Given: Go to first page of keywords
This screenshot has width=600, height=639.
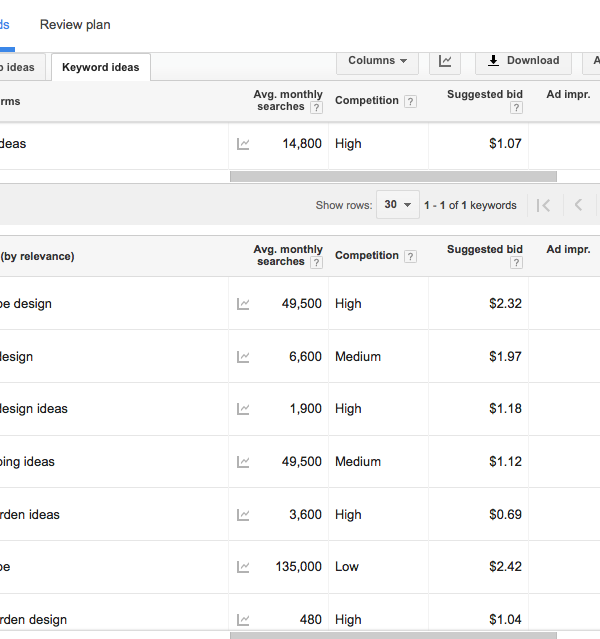Looking at the screenshot, I should [544, 205].
